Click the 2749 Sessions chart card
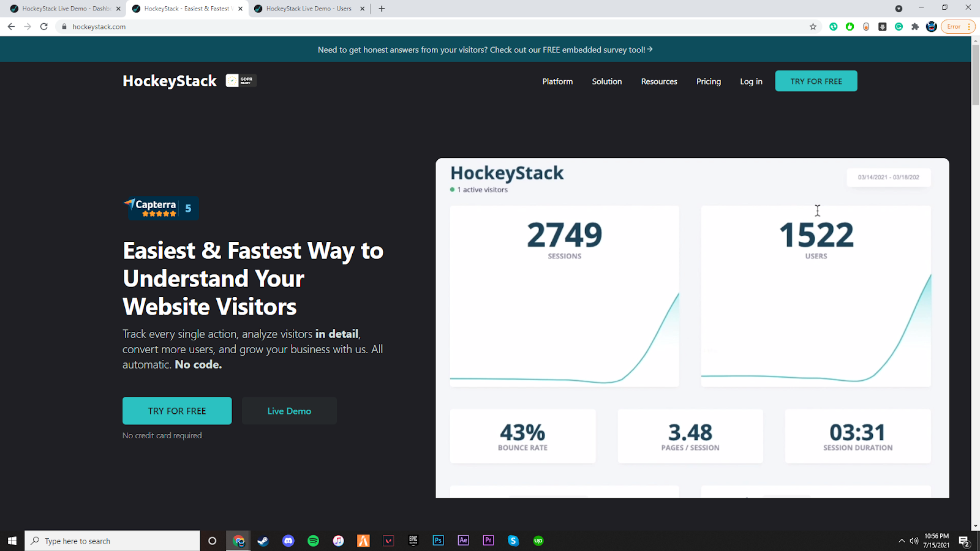This screenshot has width=980, height=551. [565, 296]
